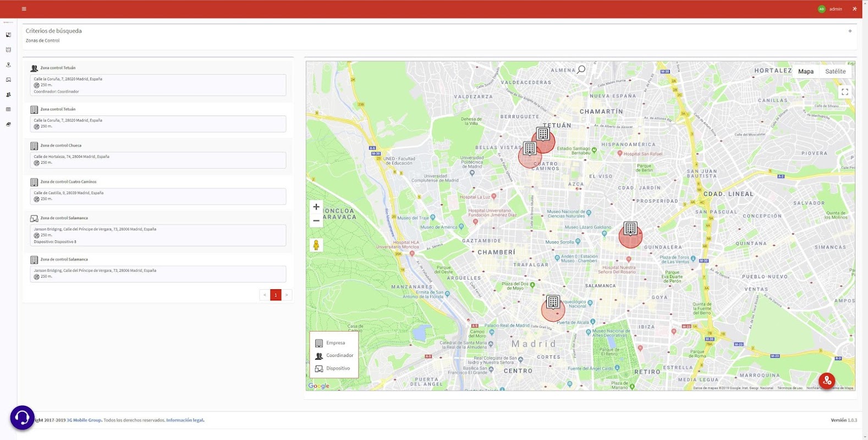Open the purple headset support chat bubble
868x440 pixels.
point(23,418)
